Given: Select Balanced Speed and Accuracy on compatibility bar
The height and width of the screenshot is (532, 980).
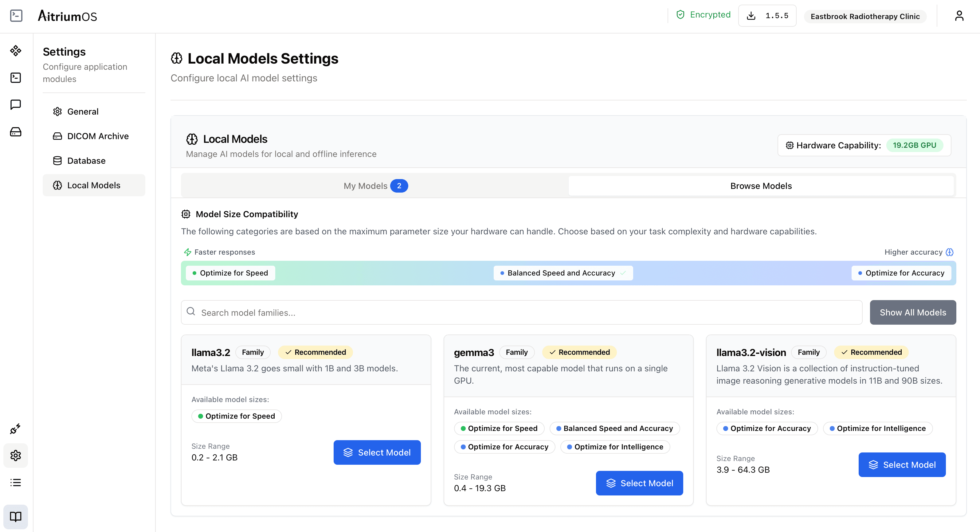Looking at the screenshot, I should coord(563,273).
